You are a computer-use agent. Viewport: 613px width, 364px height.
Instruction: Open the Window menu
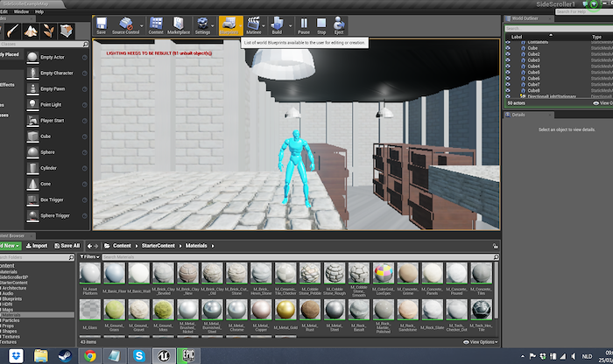coord(21,11)
